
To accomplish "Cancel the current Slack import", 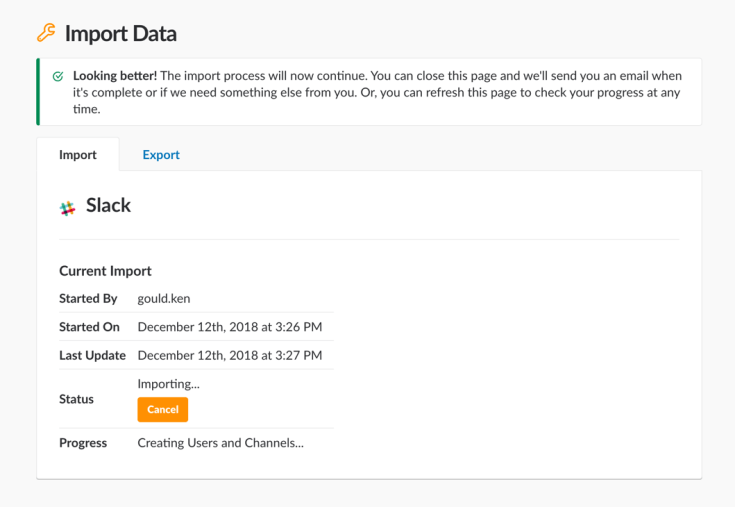I will click(162, 410).
